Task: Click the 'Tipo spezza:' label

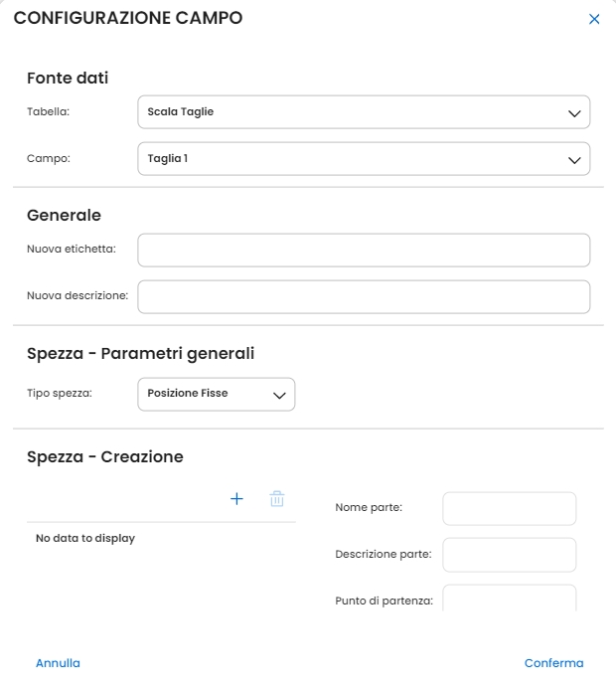Action: coord(60,394)
